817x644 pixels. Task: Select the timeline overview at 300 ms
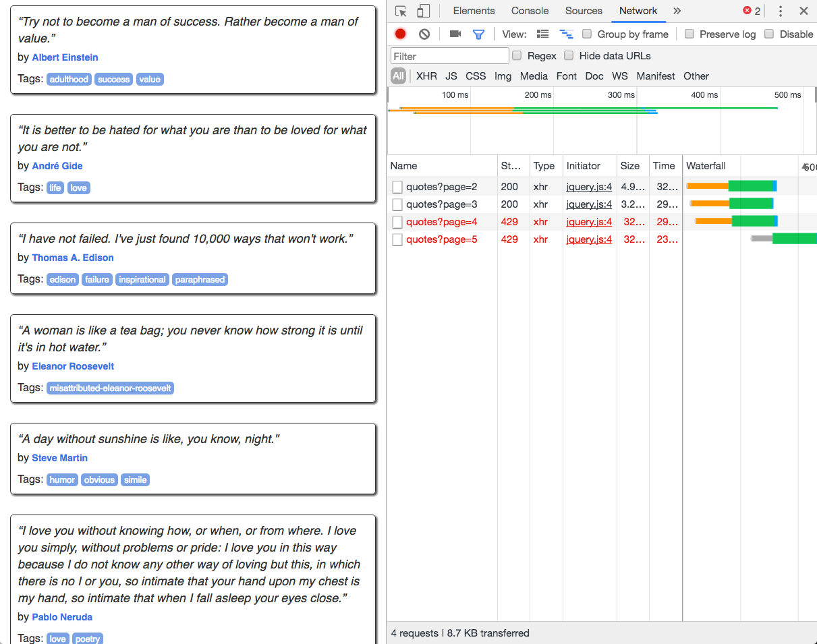[x=621, y=95]
